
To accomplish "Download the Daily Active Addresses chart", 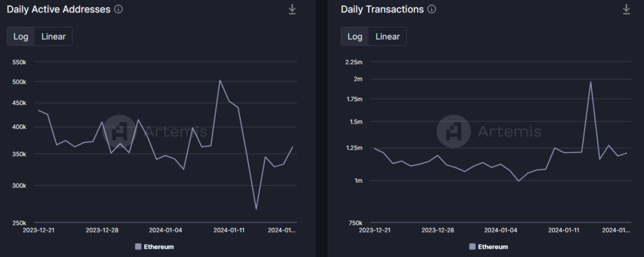I will (x=292, y=9).
